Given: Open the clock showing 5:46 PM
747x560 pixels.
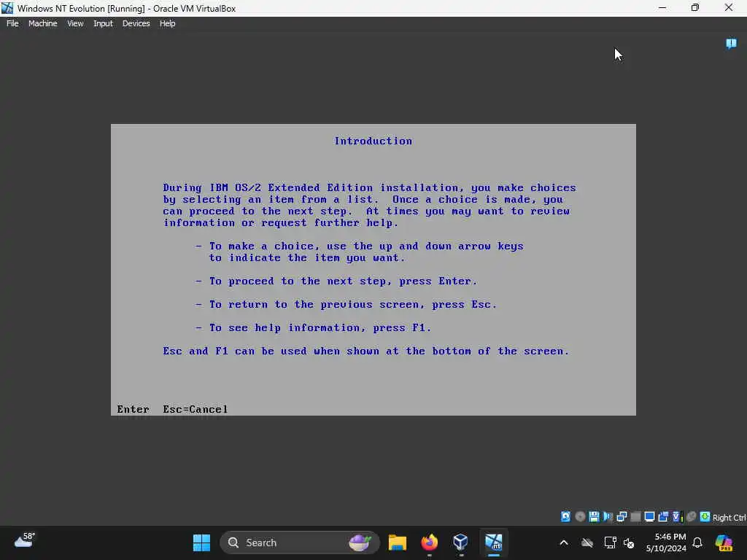Looking at the screenshot, I should [666, 542].
